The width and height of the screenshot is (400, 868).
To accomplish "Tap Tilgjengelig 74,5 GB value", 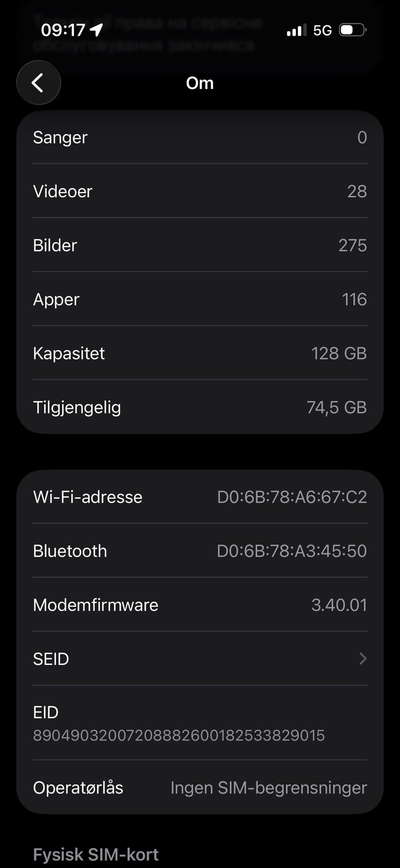I will 336,408.
